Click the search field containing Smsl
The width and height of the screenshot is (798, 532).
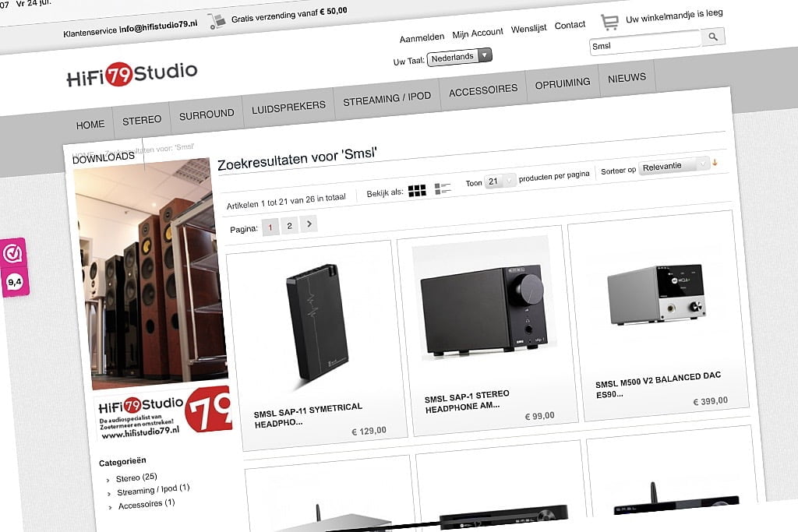[x=644, y=43]
